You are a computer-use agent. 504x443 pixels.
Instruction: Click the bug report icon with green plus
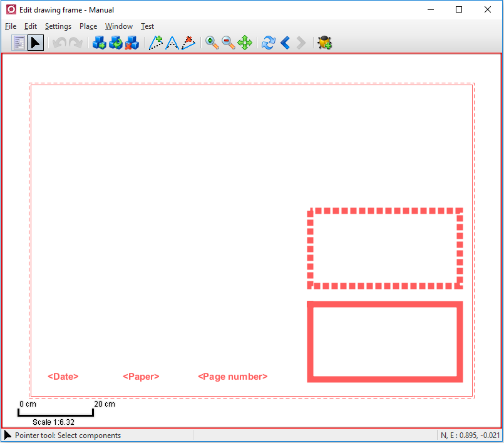pyautogui.click(x=325, y=43)
